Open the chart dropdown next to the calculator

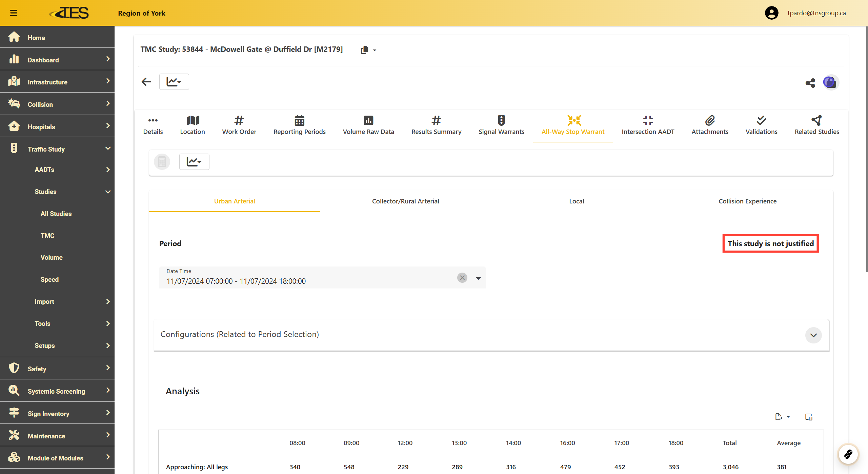point(194,162)
